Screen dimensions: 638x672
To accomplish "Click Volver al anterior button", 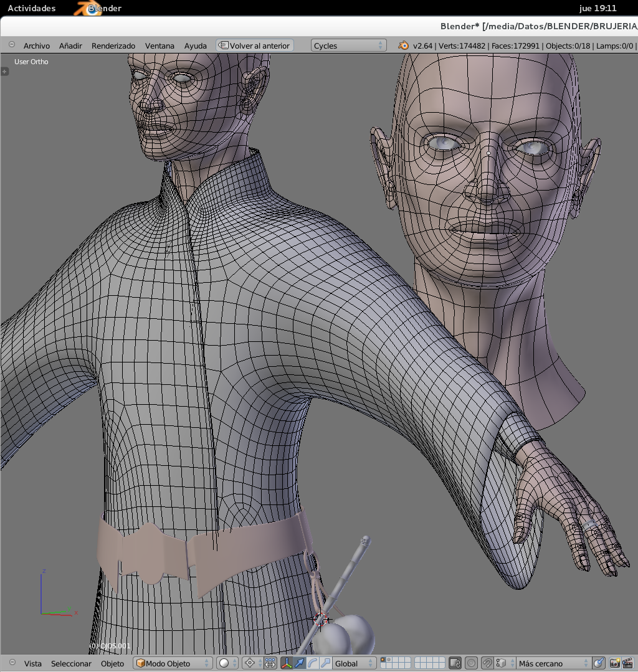I will 255,45.
